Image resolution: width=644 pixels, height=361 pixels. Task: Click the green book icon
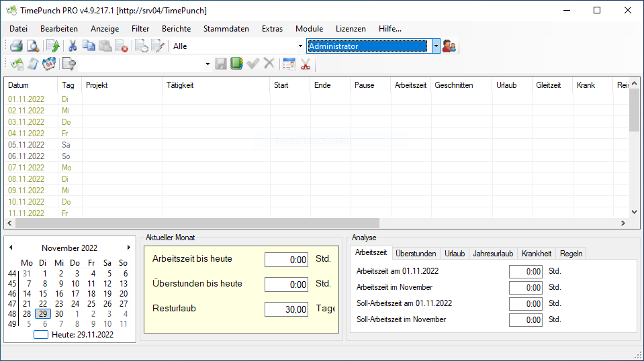click(x=236, y=64)
